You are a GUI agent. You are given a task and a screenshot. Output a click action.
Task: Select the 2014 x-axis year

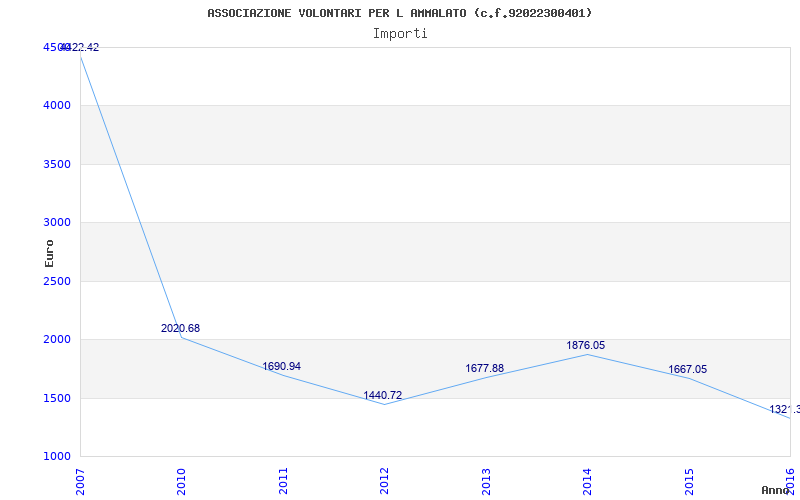point(588,481)
